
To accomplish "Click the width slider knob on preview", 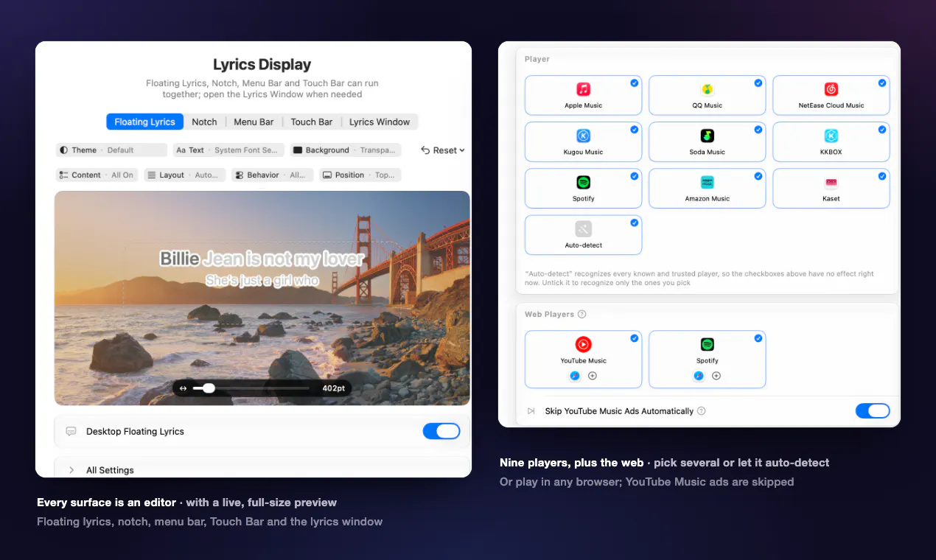I will (209, 388).
